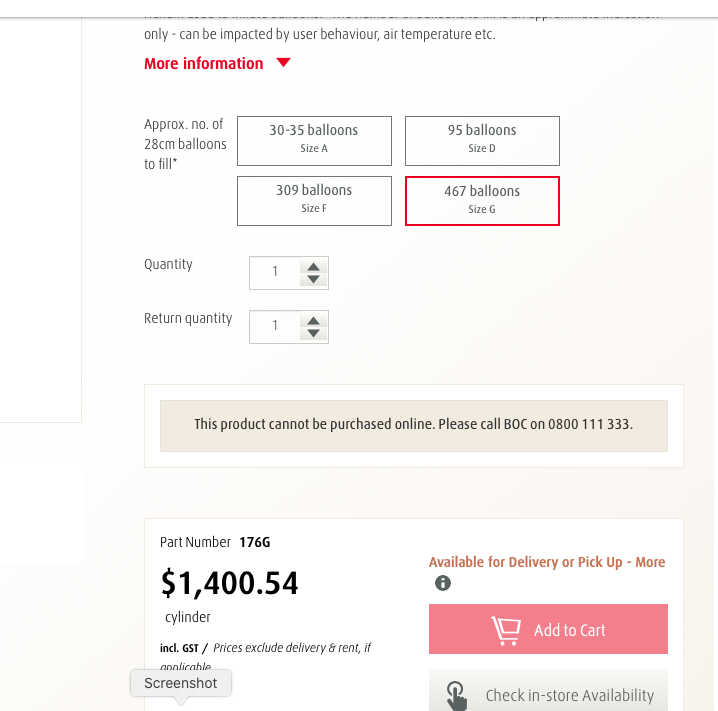The height and width of the screenshot is (711, 718).
Task: Click the hand pointer in-store availability icon
Action: coord(456,695)
